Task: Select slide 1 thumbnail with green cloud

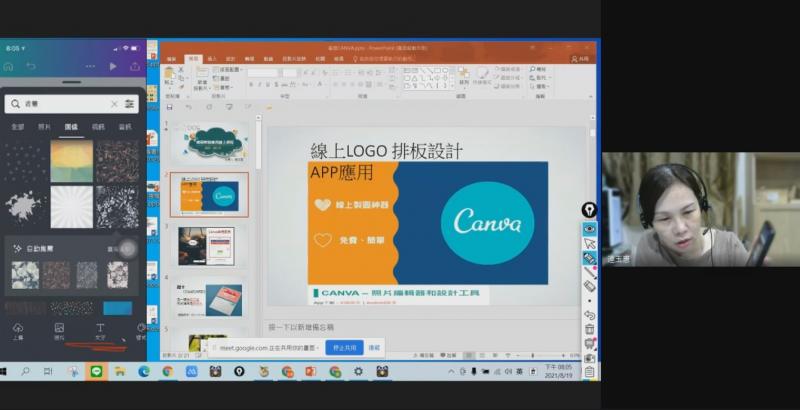Action: 210,143
